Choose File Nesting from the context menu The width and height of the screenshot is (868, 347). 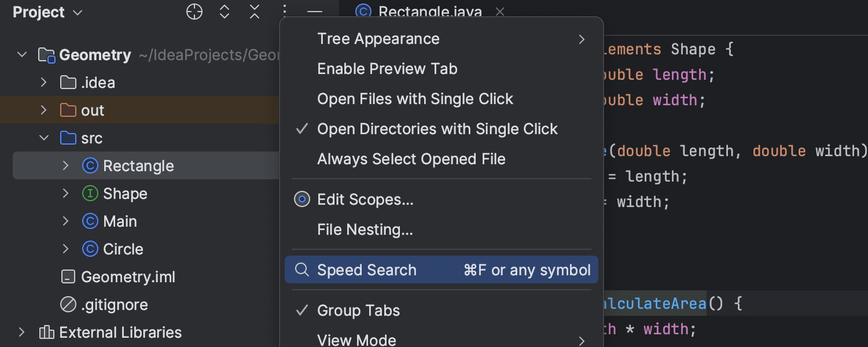(365, 229)
